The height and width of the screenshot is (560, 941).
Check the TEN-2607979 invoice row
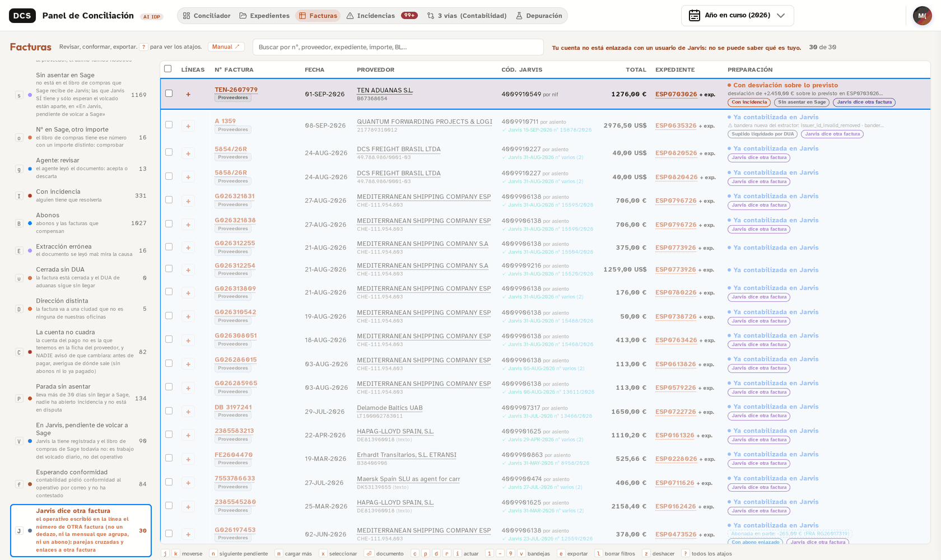coord(169,94)
